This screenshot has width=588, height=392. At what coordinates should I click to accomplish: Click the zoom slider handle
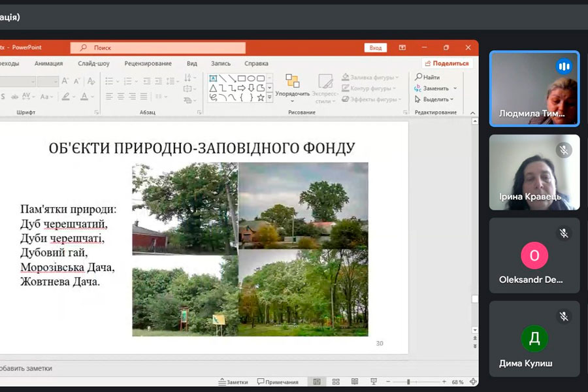pyautogui.click(x=408, y=382)
